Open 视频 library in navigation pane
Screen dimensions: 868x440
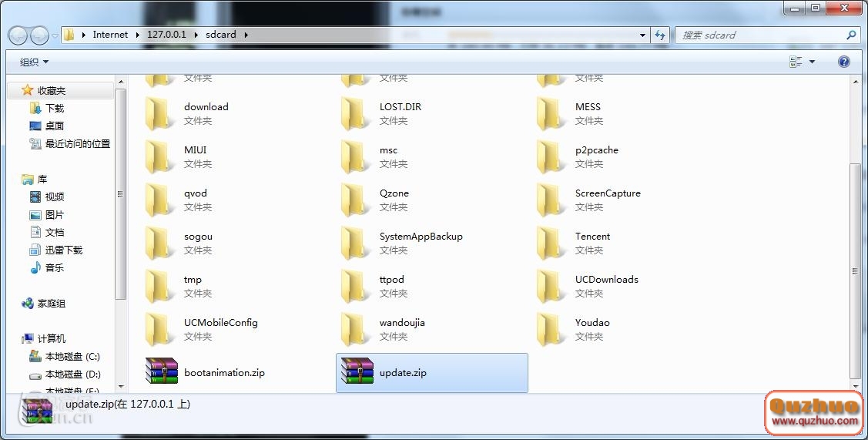55,196
